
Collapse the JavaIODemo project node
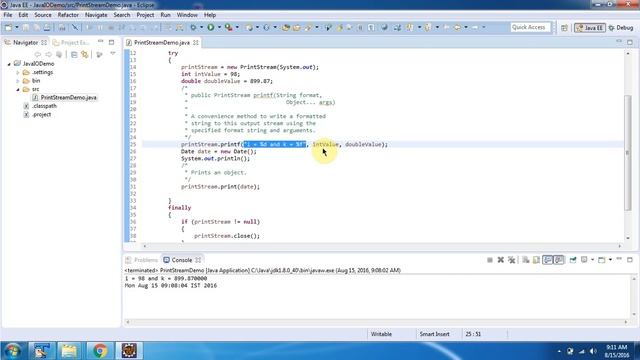[9, 64]
